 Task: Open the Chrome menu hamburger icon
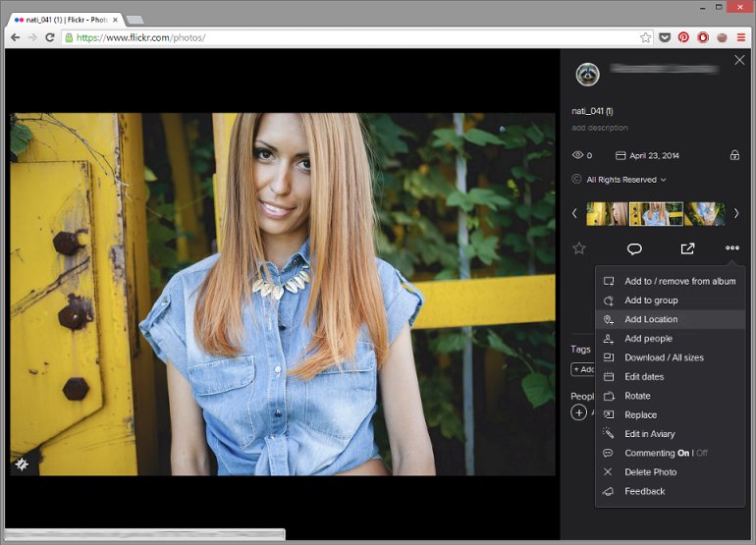click(x=741, y=37)
